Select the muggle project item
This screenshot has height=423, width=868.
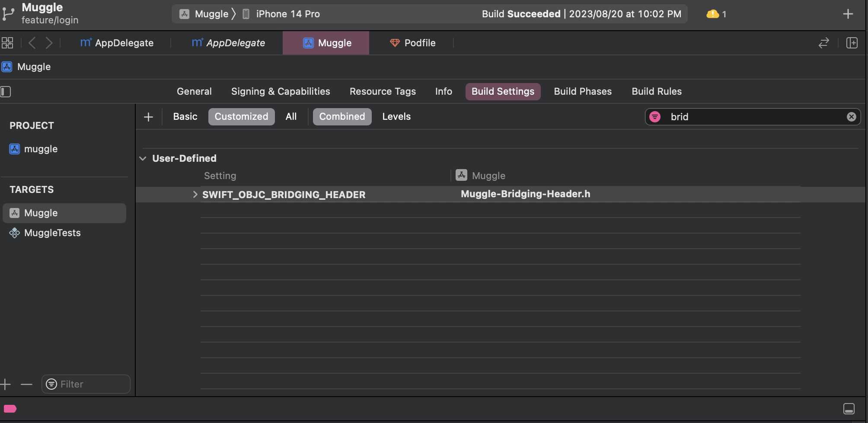click(34, 149)
